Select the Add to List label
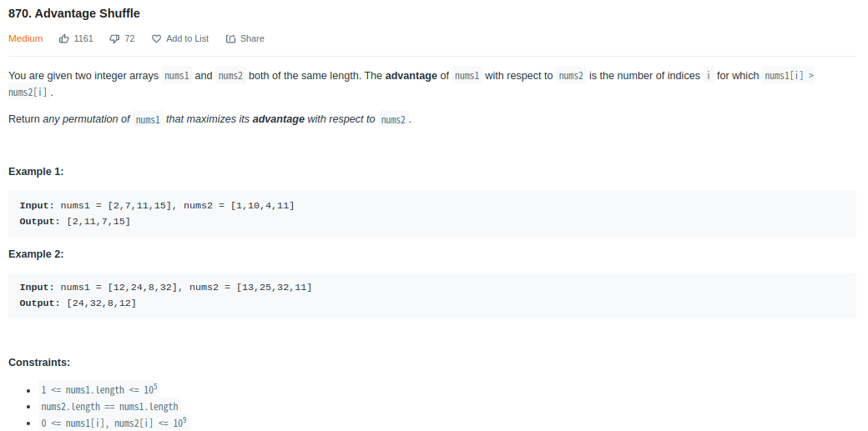This screenshot has width=868, height=431. coord(187,38)
